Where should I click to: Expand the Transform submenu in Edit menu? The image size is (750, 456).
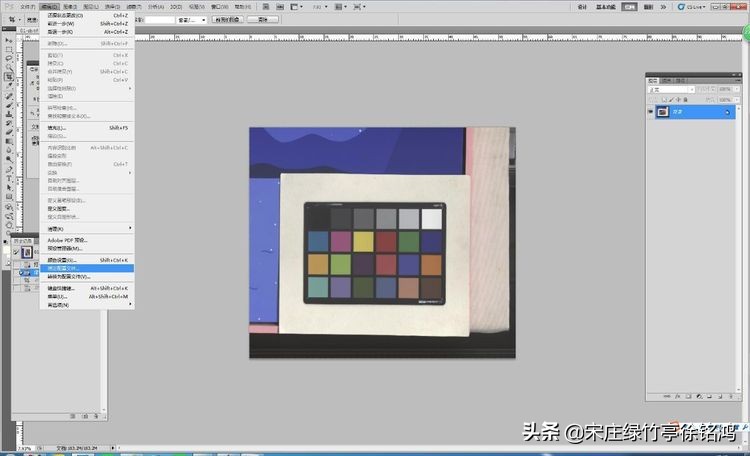[86, 172]
